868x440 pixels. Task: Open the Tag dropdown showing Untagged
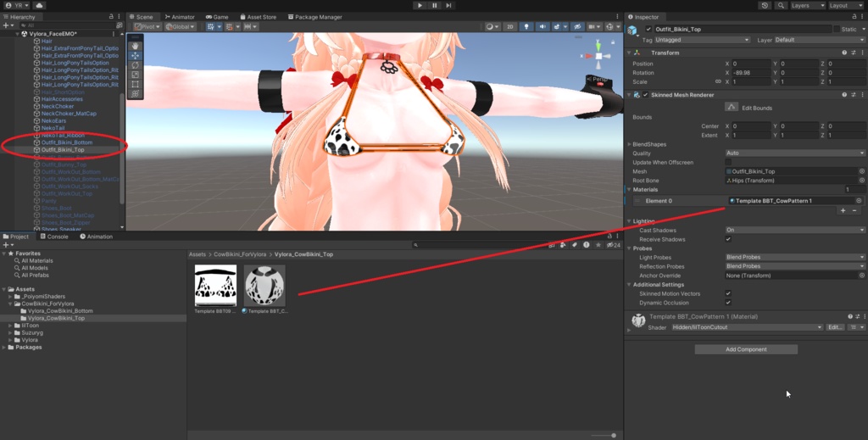tap(702, 40)
